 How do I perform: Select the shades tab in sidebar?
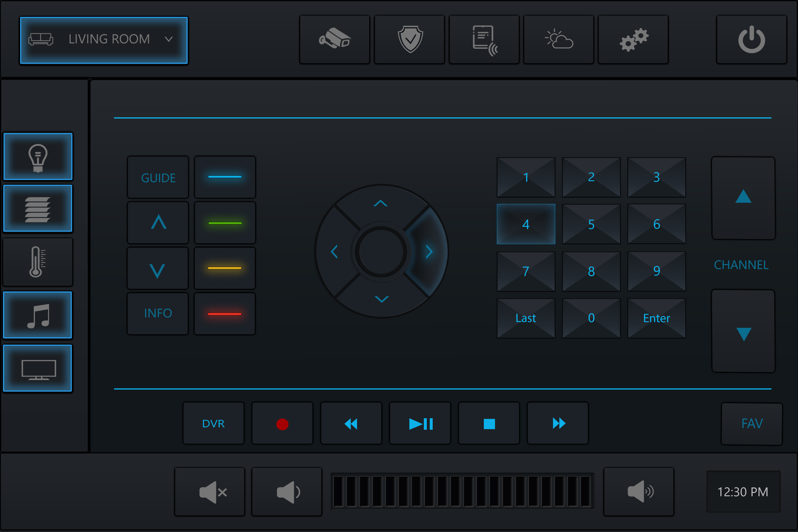[x=38, y=208]
